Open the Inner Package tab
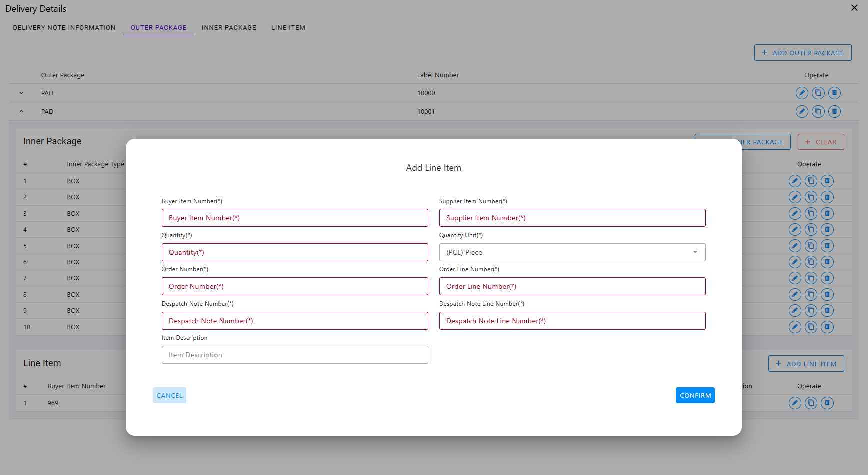Viewport: 868px width, 475px height. pos(229,28)
